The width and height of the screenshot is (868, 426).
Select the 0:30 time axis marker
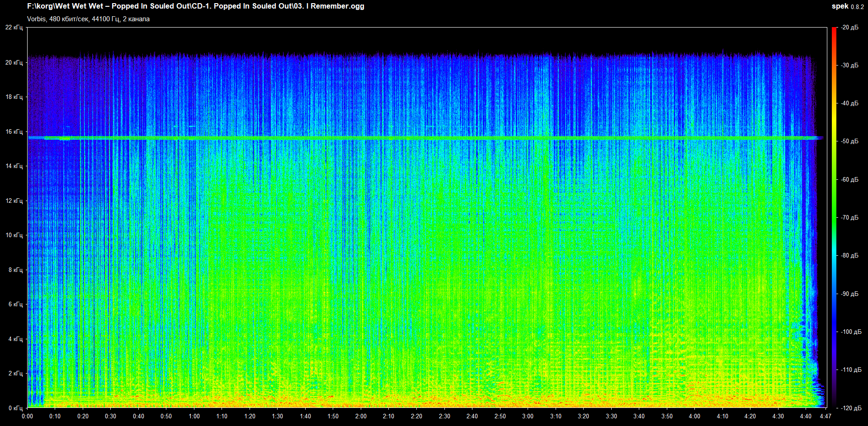(111, 417)
